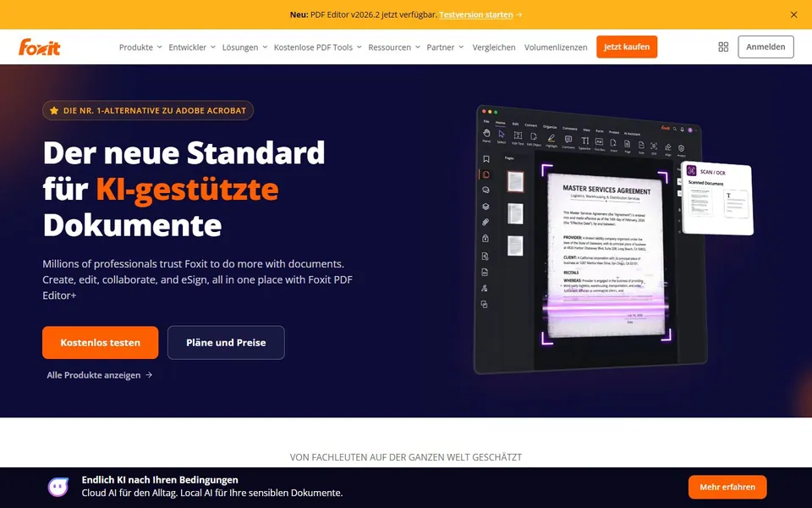The image size is (812, 508).
Task: Click the Insert tool in the preview toolbar
Action: [x=613, y=146]
